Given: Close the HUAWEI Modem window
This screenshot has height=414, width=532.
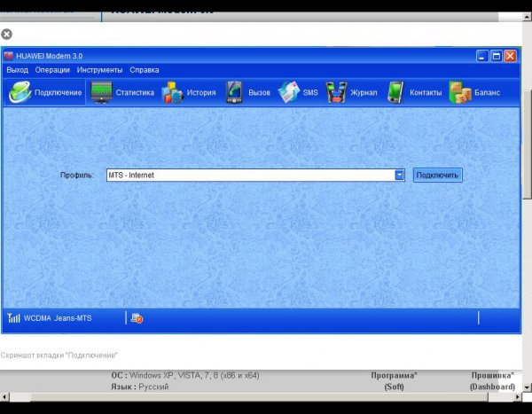Looking at the screenshot, I should click(510, 56).
